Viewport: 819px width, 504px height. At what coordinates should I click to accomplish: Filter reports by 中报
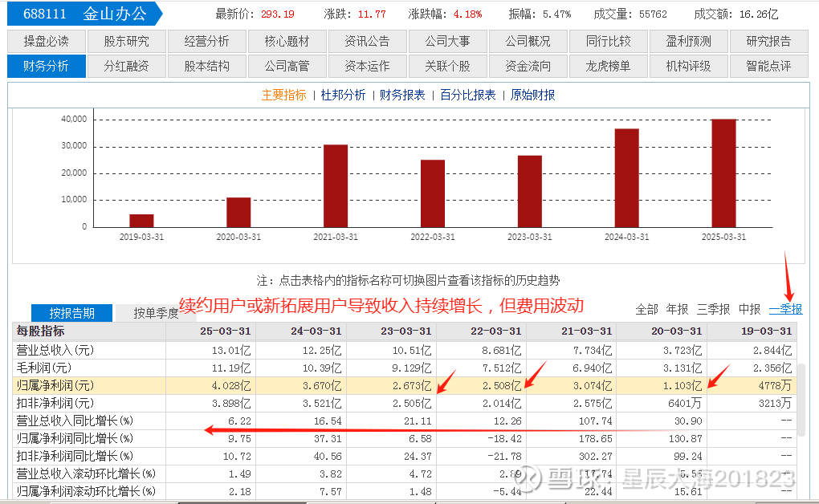click(x=749, y=310)
